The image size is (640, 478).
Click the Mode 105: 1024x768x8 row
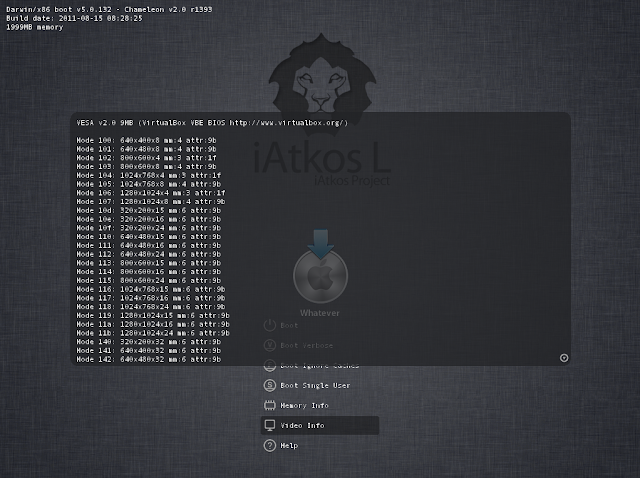(x=149, y=184)
